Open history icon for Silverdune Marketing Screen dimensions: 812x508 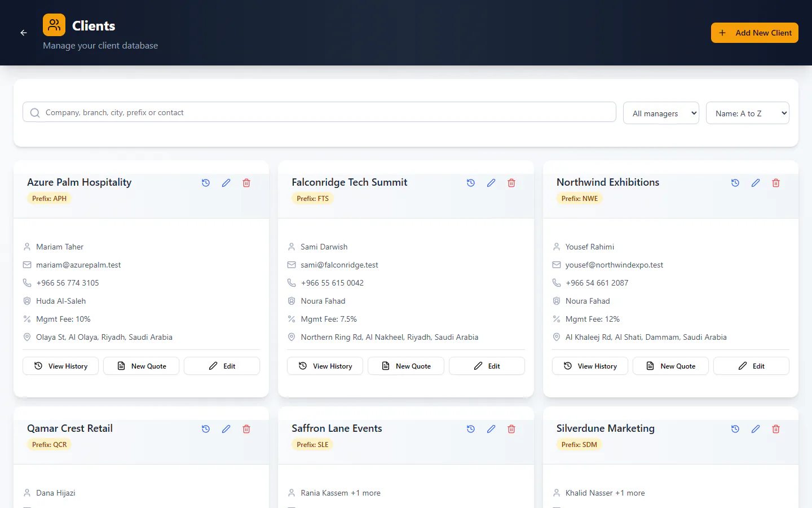[735, 429]
